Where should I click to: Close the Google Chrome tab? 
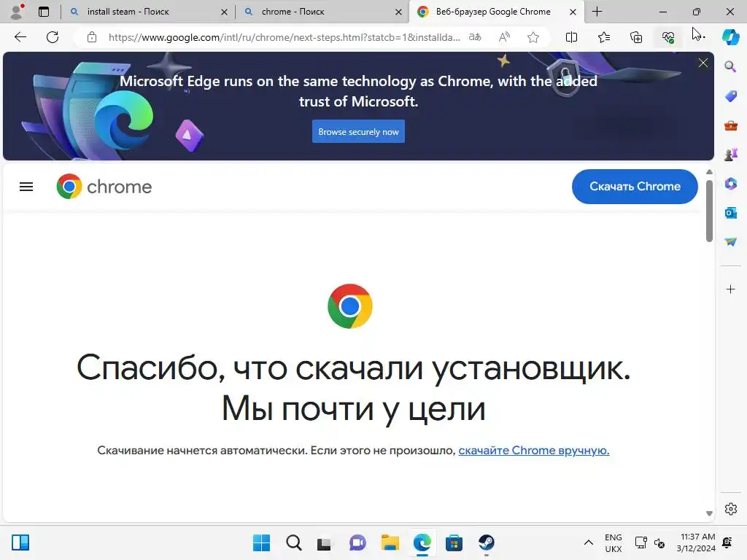[x=573, y=12]
